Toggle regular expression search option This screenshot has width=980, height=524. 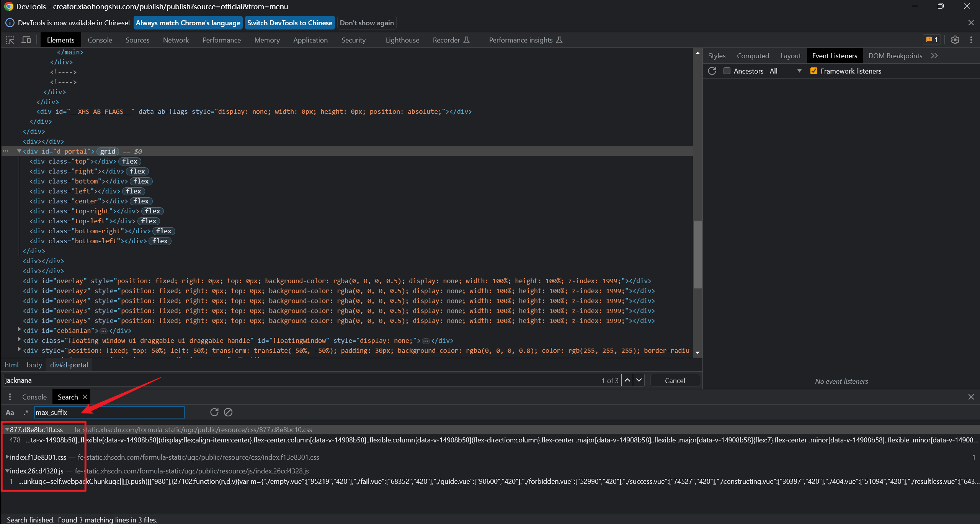coord(26,413)
